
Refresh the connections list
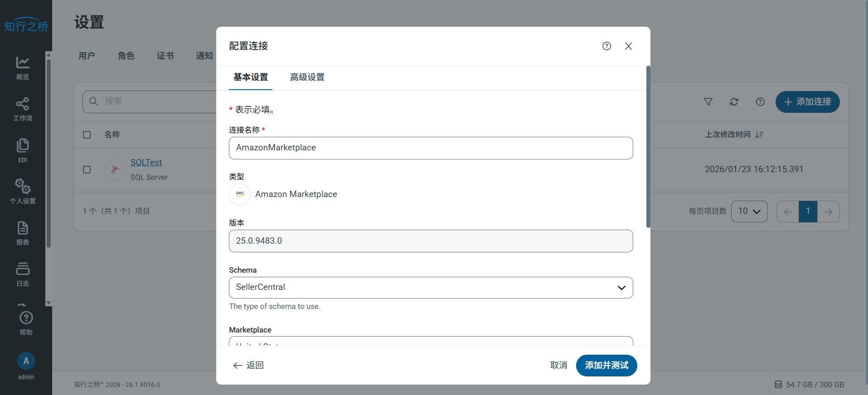click(x=734, y=102)
